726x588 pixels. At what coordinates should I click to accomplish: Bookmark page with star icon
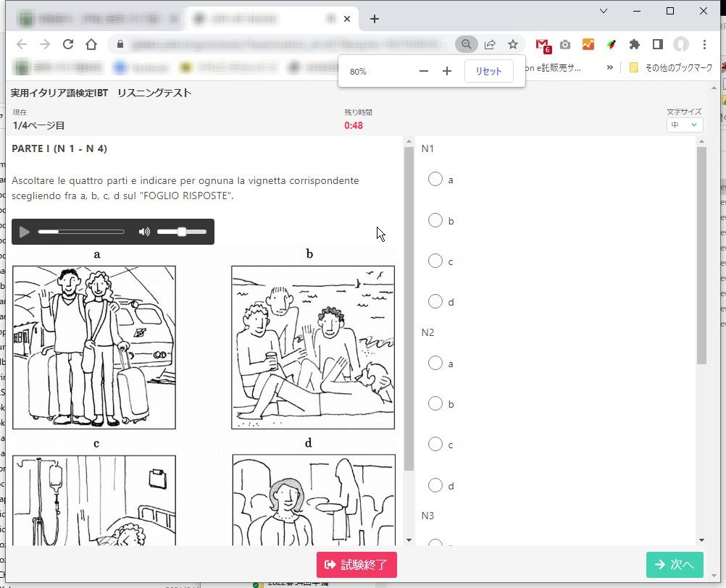coord(513,44)
